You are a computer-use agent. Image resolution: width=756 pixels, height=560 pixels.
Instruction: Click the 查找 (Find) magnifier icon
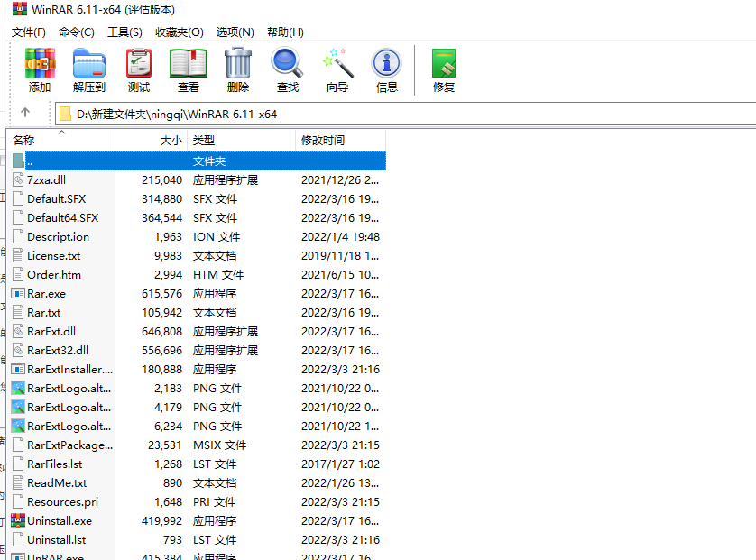pyautogui.click(x=288, y=63)
